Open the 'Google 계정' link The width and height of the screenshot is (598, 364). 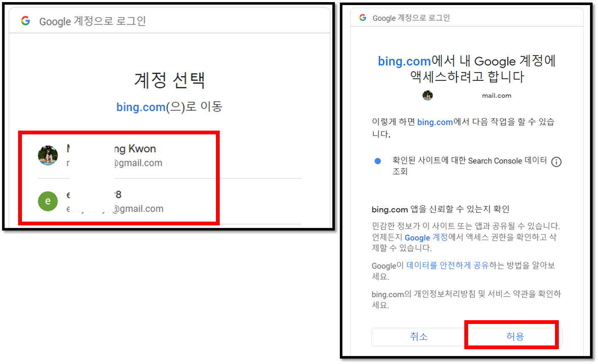pos(426,237)
